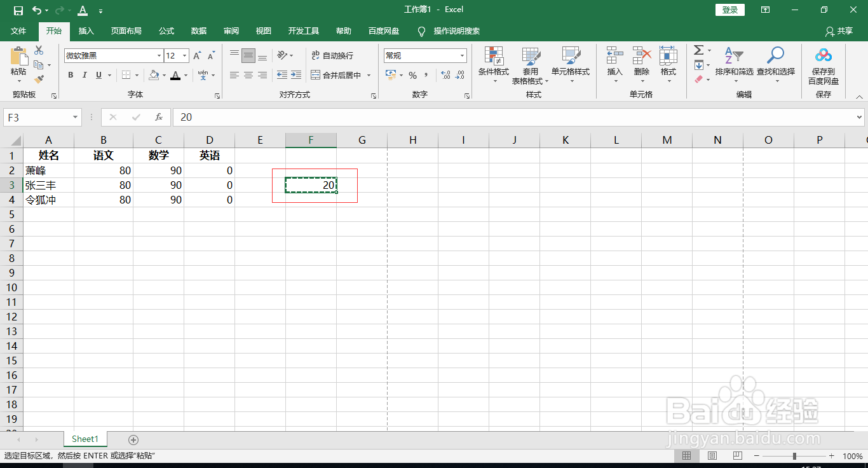
Task: Open Conditional Formatting (条件格式) menu
Action: [x=494, y=65]
